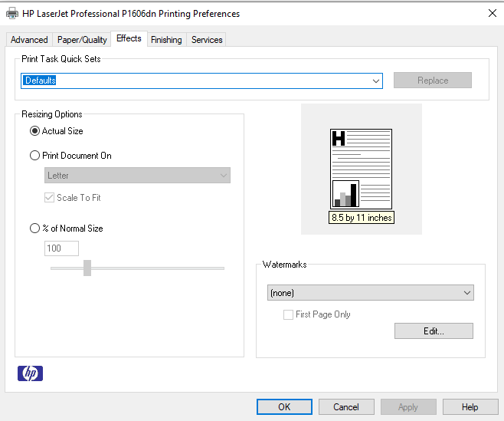Open Help with the Help button
The image size is (504, 421).
(x=470, y=407)
